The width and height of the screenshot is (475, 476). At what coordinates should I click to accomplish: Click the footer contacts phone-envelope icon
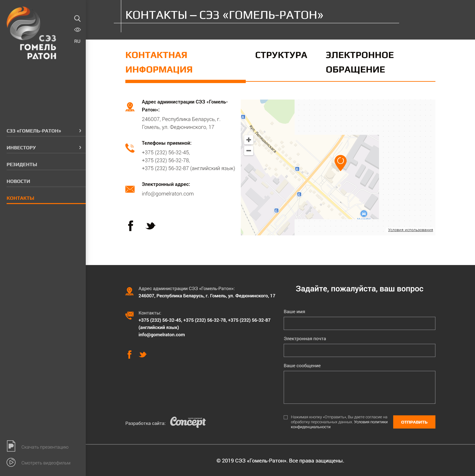129,315
